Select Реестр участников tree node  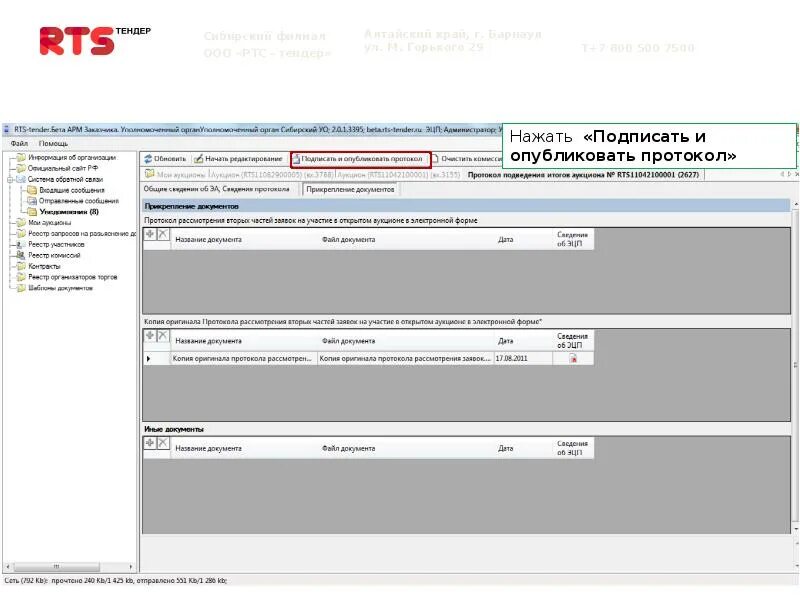tap(56, 245)
